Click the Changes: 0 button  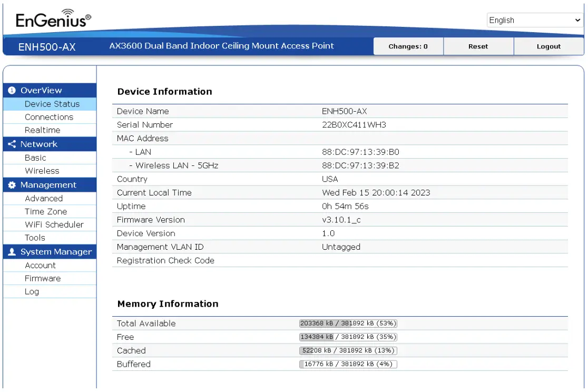(x=408, y=46)
